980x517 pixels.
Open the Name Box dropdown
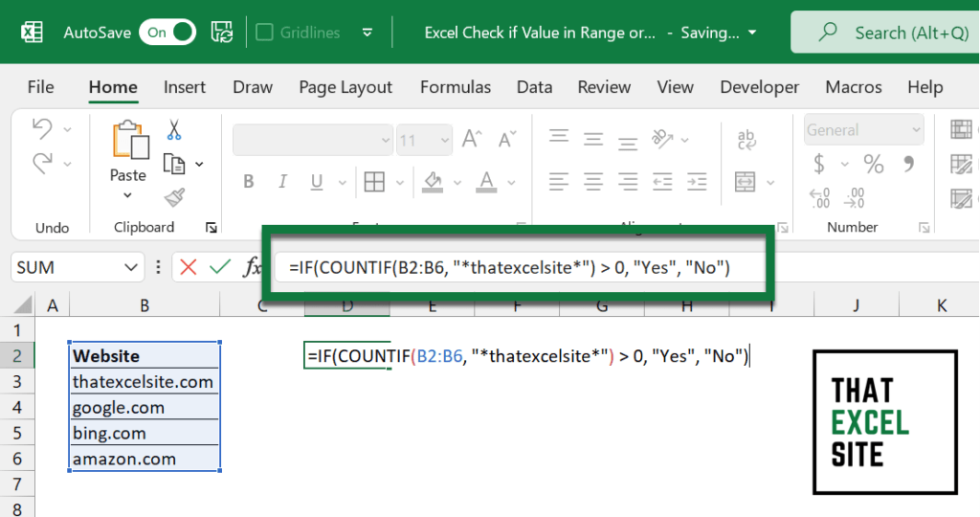click(130, 268)
